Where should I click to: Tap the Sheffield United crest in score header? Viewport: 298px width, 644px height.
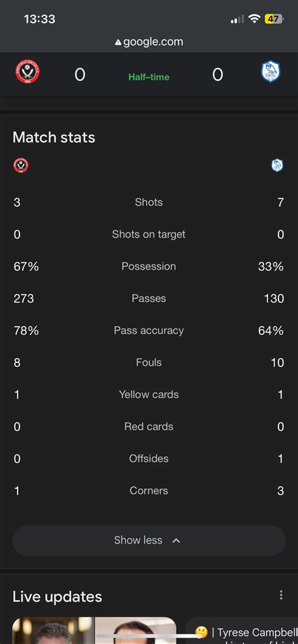point(28,72)
